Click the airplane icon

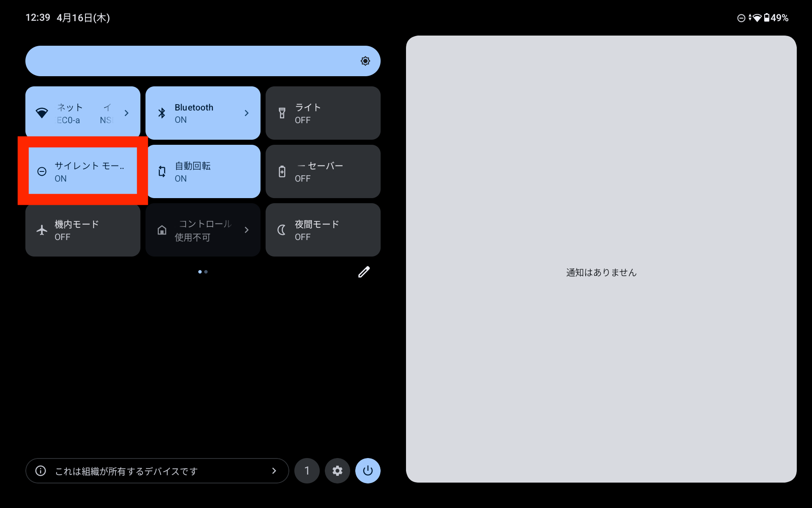pos(42,230)
